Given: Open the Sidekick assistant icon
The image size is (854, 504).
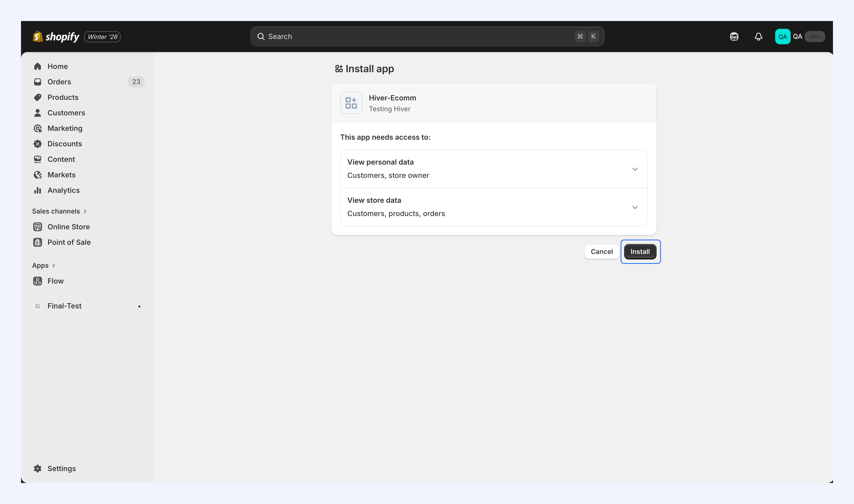Looking at the screenshot, I should 734,37.
